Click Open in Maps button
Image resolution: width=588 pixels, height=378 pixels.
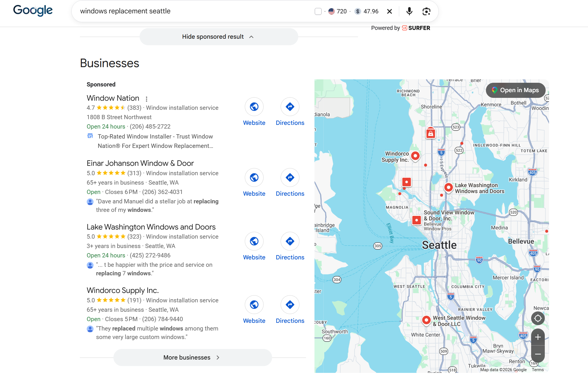click(x=515, y=90)
